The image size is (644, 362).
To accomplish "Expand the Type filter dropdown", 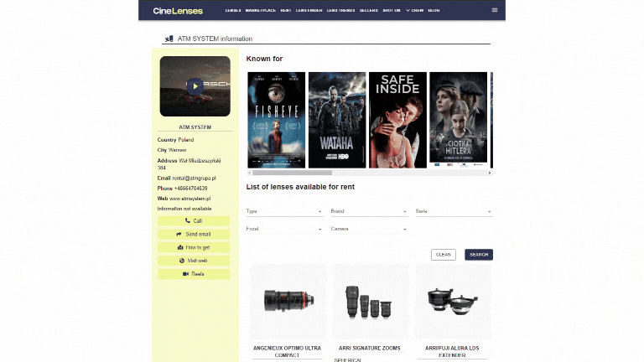I will coord(284,211).
